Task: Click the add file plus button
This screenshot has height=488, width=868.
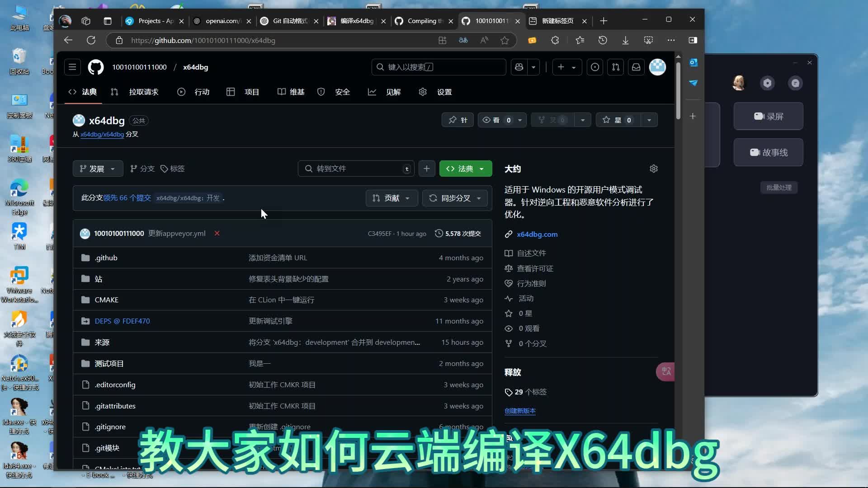Action: [x=427, y=169]
